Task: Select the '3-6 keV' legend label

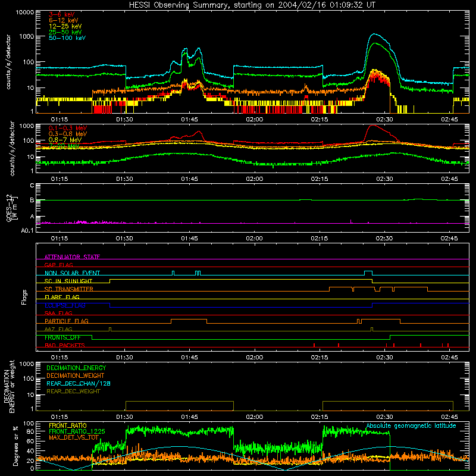Action: coord(61,14)
